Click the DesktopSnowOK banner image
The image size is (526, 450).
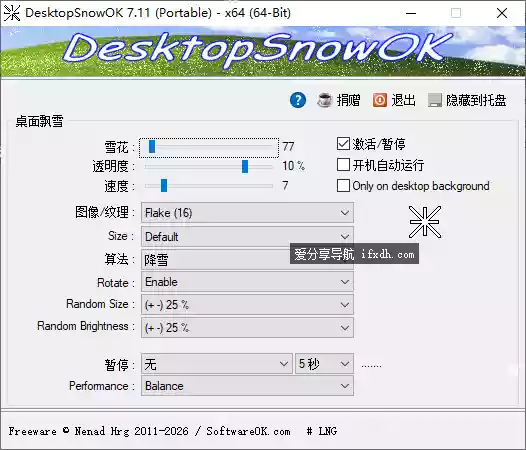coord(263,52)
